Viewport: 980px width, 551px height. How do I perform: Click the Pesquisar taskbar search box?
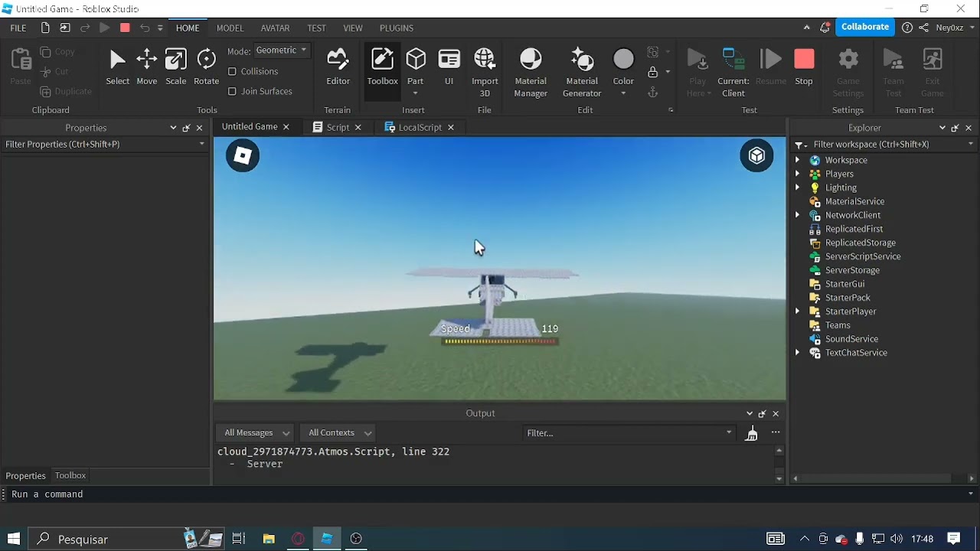(127, 539)
